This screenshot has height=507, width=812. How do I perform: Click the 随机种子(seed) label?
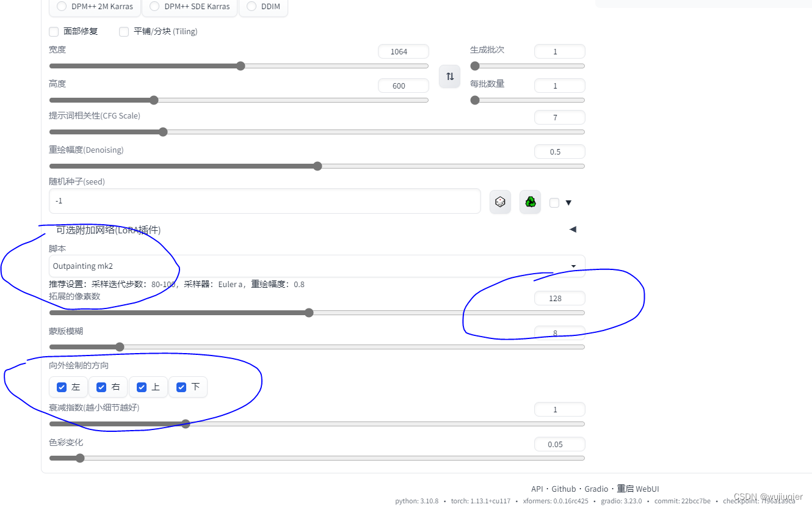[77, 181]
